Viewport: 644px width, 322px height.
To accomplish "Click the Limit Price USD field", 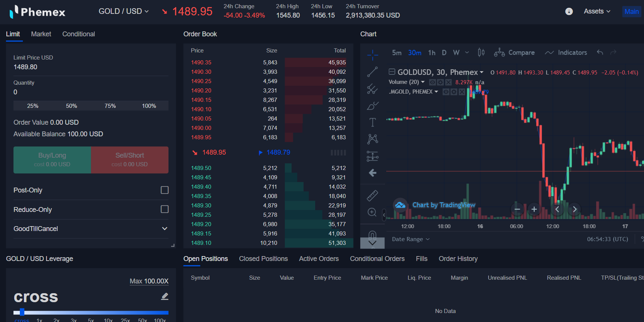I will pos(91,67).
